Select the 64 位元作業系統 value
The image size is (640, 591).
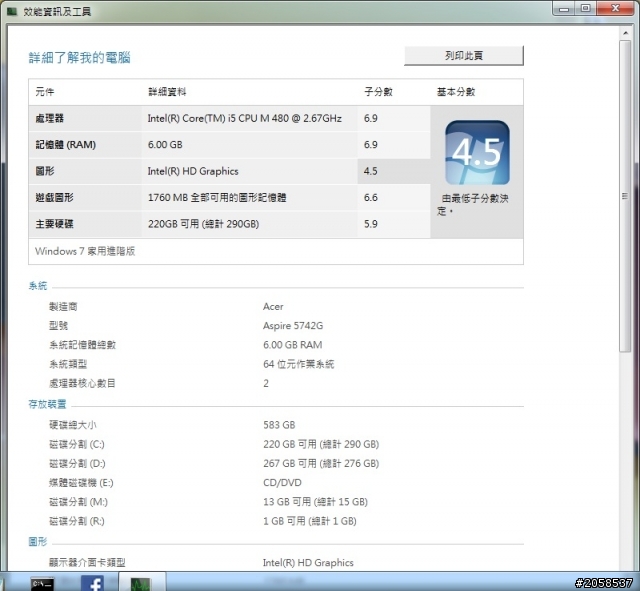point(298,364)
